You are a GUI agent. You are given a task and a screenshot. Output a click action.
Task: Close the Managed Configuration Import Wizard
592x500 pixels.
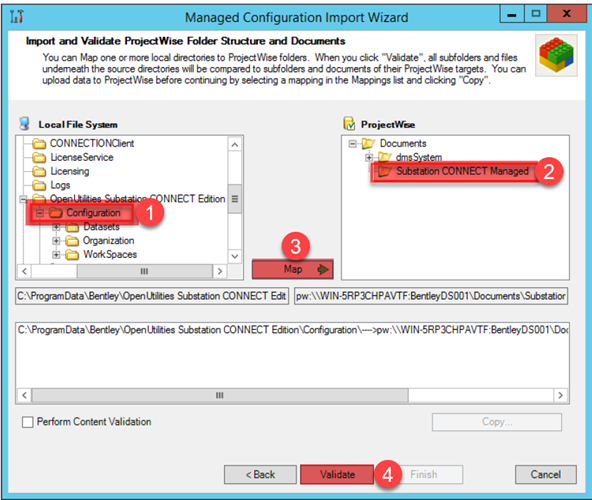coord(567,14)
